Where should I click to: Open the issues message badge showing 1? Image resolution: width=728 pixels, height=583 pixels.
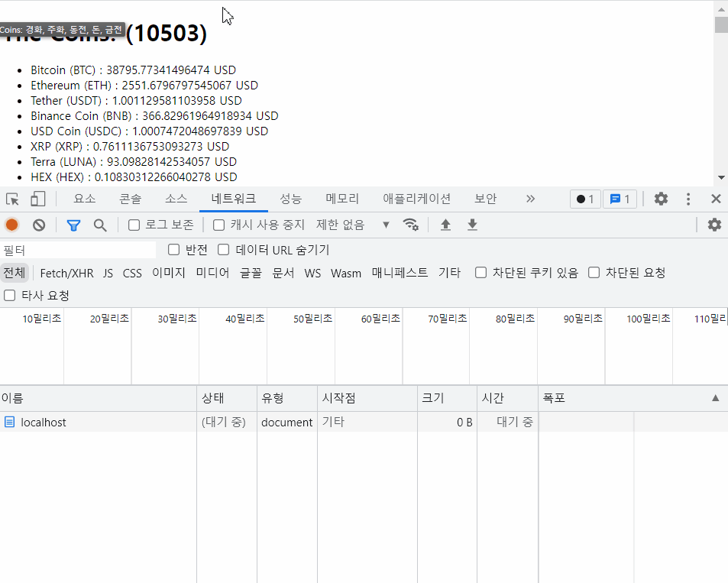pyautogui.click(x=620, y=199)
